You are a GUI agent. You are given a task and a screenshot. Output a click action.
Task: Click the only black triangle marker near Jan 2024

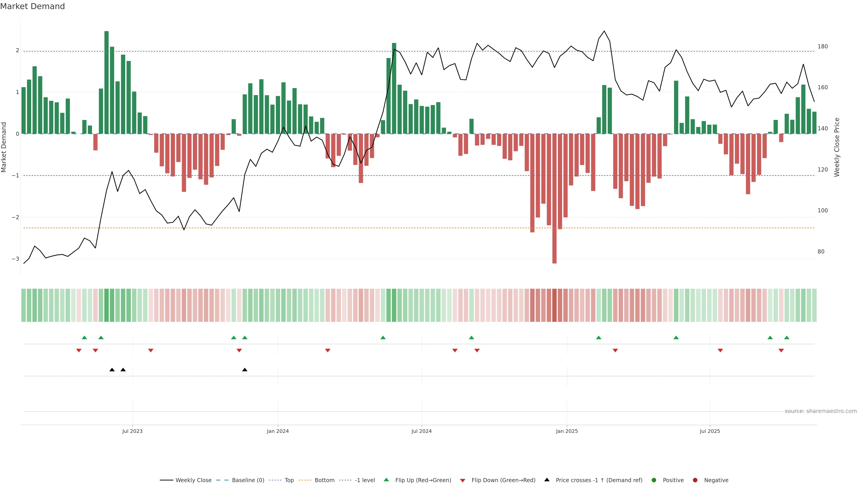[245, 370]
